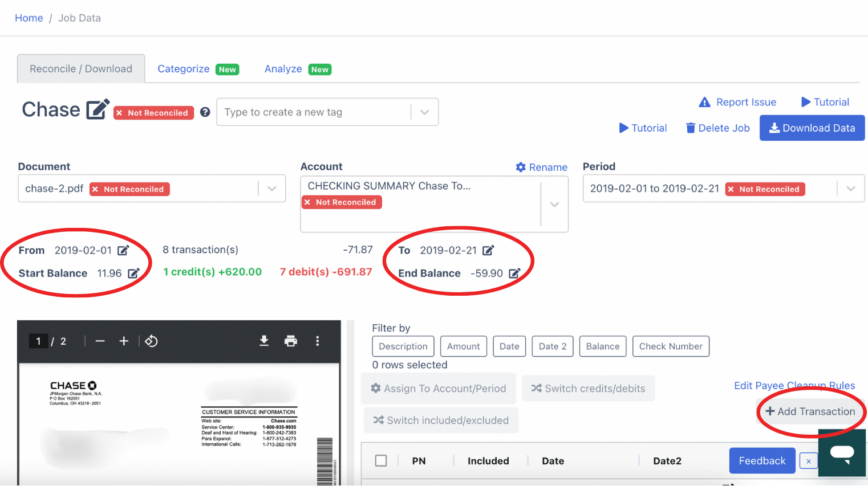Open the PDF viewer three-dot menu
Image resolution: width=868 pixels, height=486 pixels.
point(318,341)
